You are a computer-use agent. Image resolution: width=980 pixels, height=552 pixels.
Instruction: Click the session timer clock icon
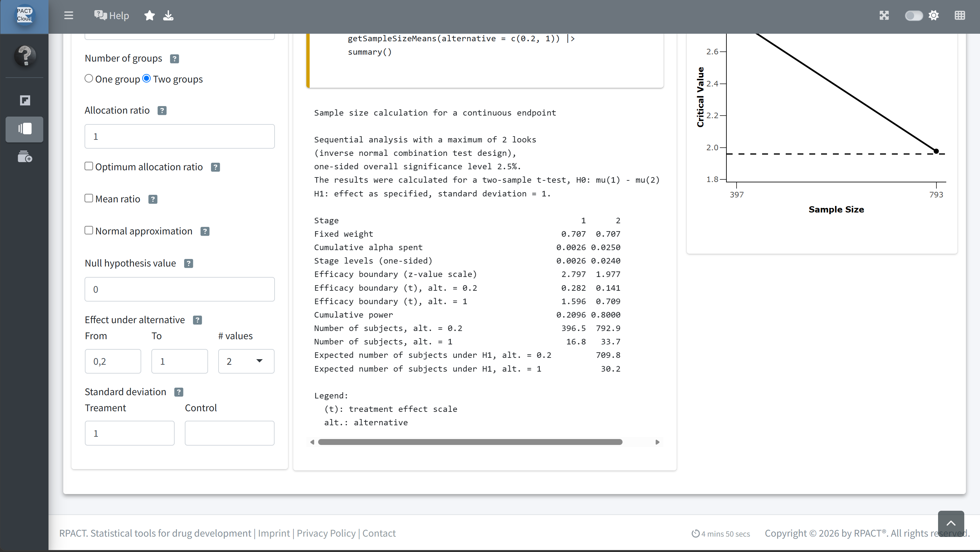pyautogui.click(x=695, y=533)
